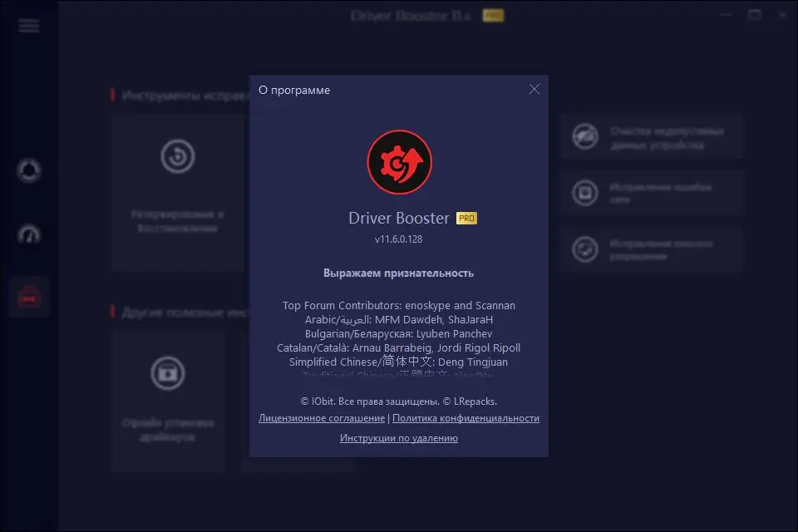Screen dimensions: 798x532
Task: Click the fix network failure icon
Action: coord(585,193)
